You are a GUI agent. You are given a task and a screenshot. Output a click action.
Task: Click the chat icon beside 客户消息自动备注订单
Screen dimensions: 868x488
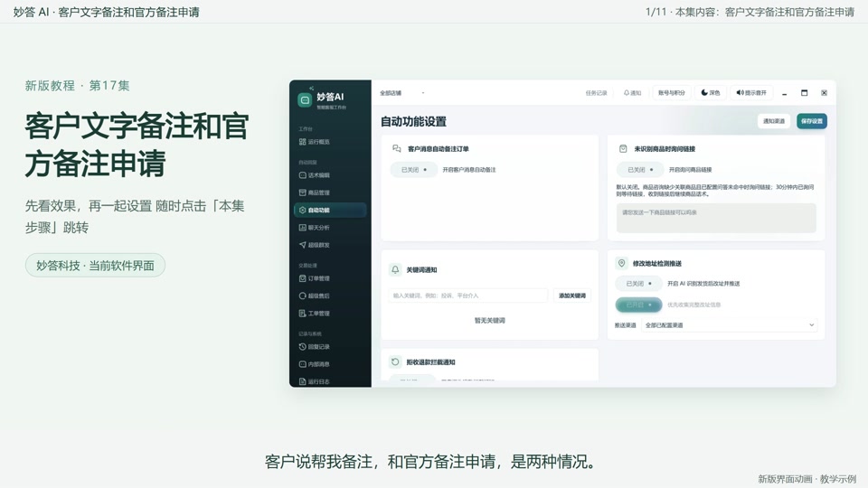click(396, 148)
